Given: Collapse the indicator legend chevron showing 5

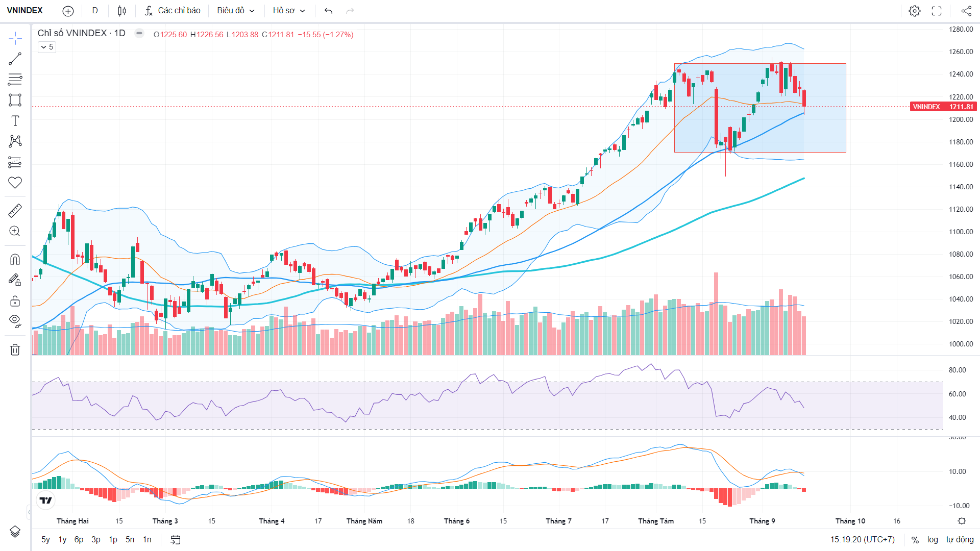Looking at the screenshot, I should pyautogui.click(x=47, y=47).
